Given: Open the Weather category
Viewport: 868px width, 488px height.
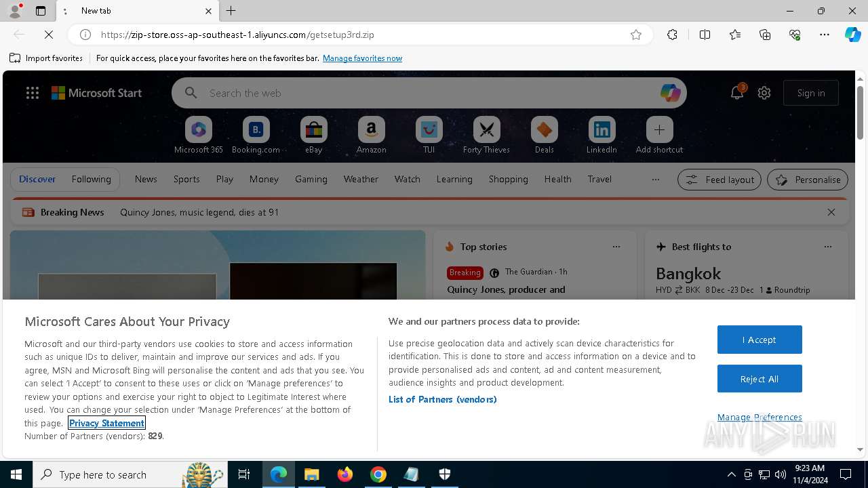Looking at the screenshot, I should coord(361,179).
